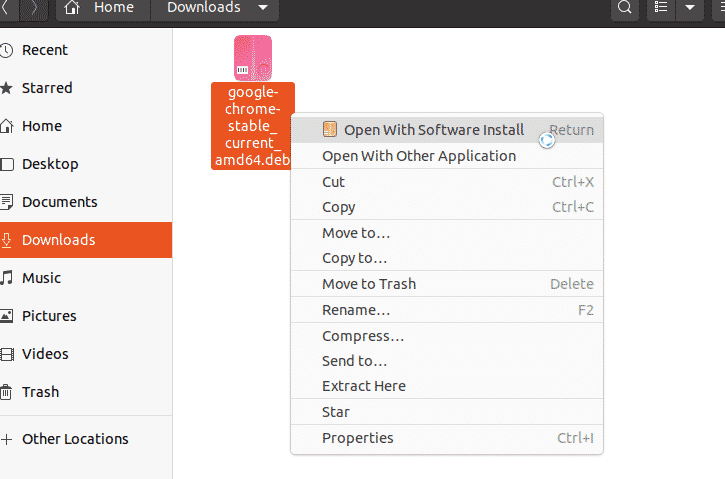The image size is (725, 479).
Task: Go back with the left navigation arrow
Action: [6, 8]
